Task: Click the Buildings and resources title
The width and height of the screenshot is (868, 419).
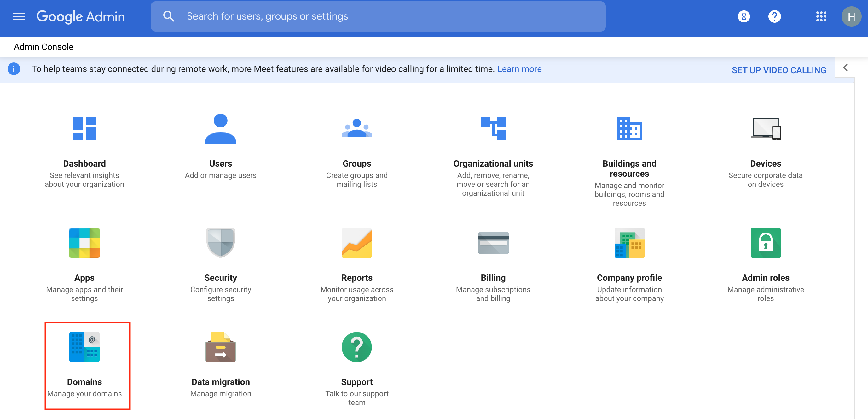Action: coord(629,169)
